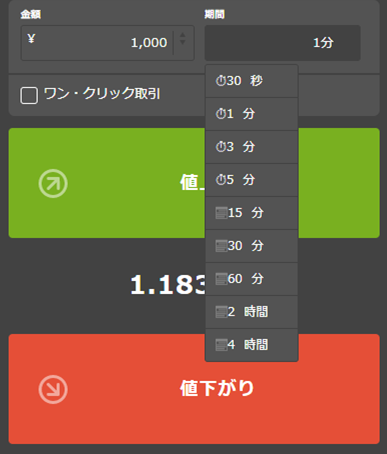Pick the 2 時間 duration option
387x454 pixels.
tap(251, 312)
